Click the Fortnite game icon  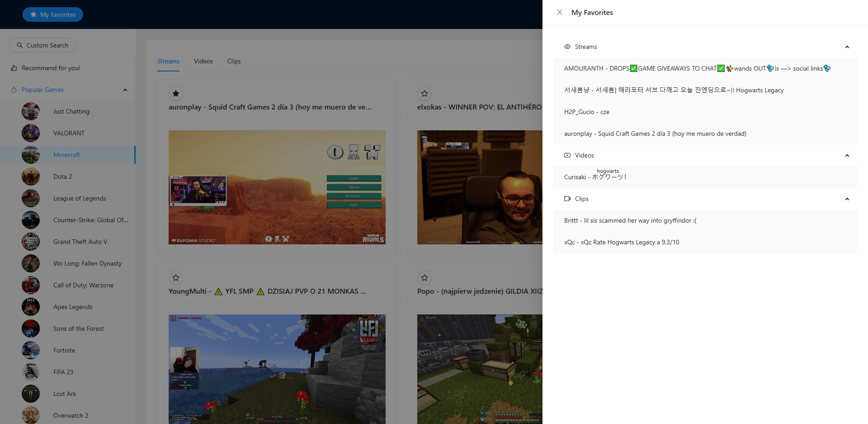pos(31,350)
